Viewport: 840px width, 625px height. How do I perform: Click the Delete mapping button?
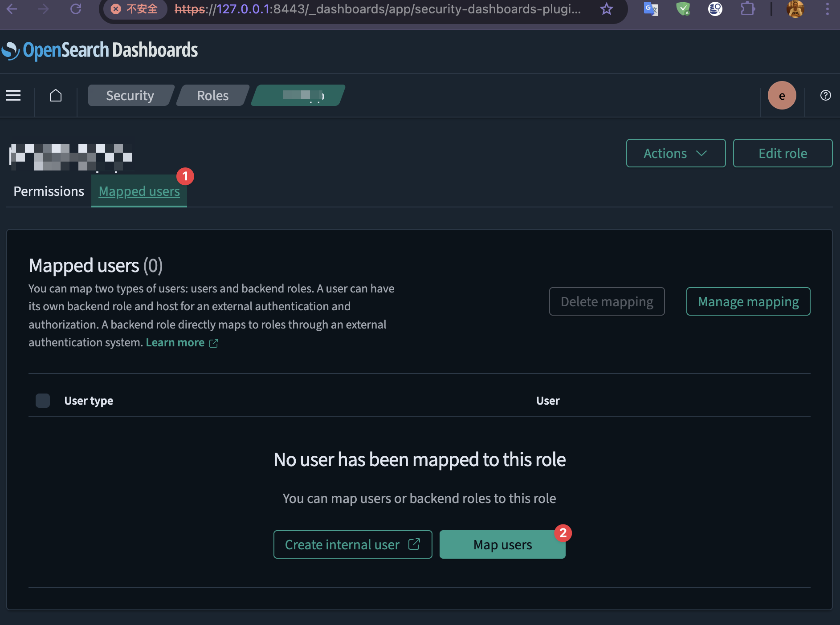607,301
